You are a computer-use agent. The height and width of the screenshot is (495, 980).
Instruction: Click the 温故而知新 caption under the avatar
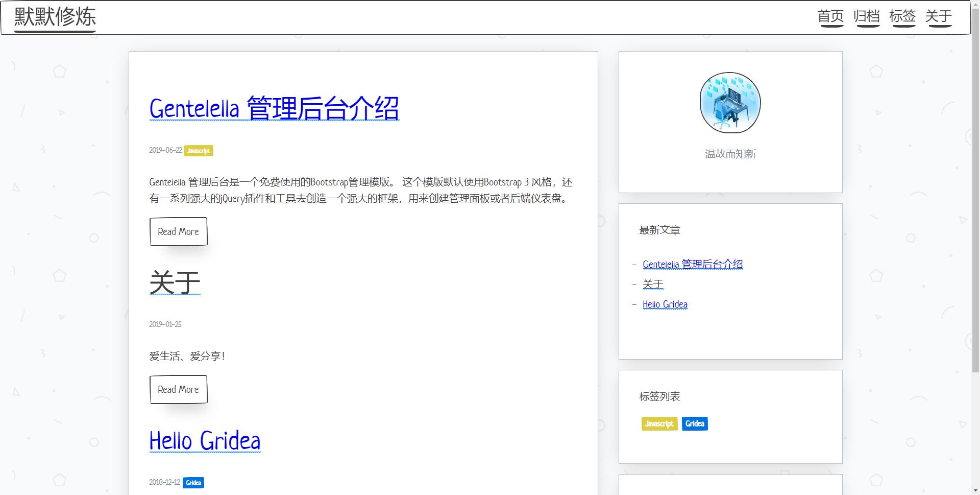pos(729,154)
